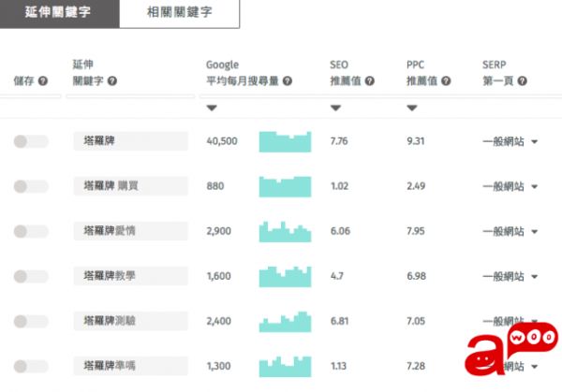Click the 塔羅牌 keyword chip
This screenshot has height=392, width=562.
click(x=130, y=141)
